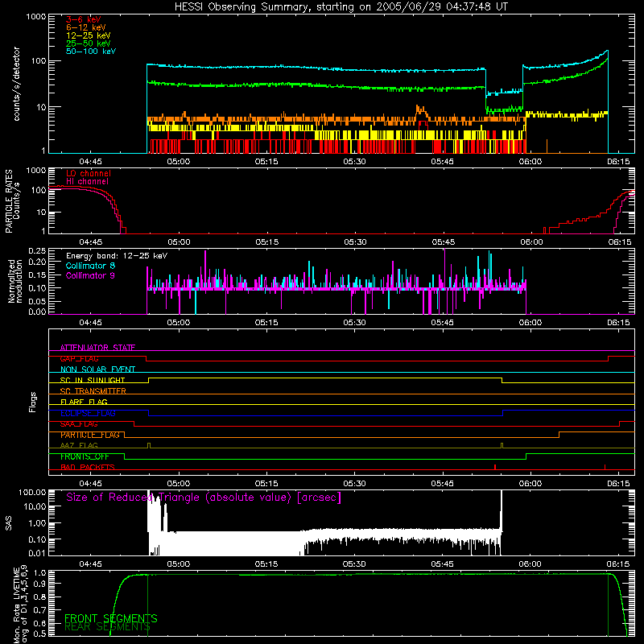
Task: Click the HI channel legend label
Action: (88, 182)
